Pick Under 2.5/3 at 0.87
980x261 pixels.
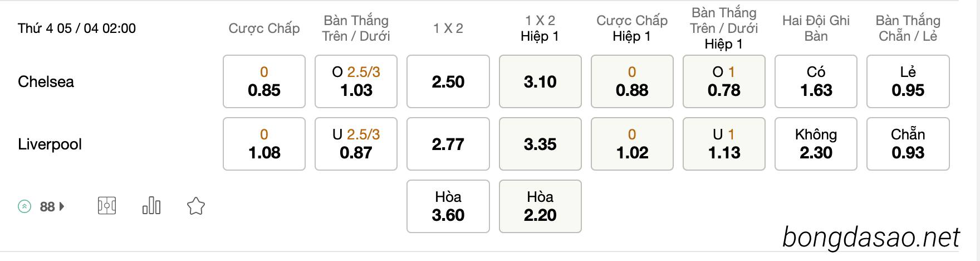click(356, 144)
